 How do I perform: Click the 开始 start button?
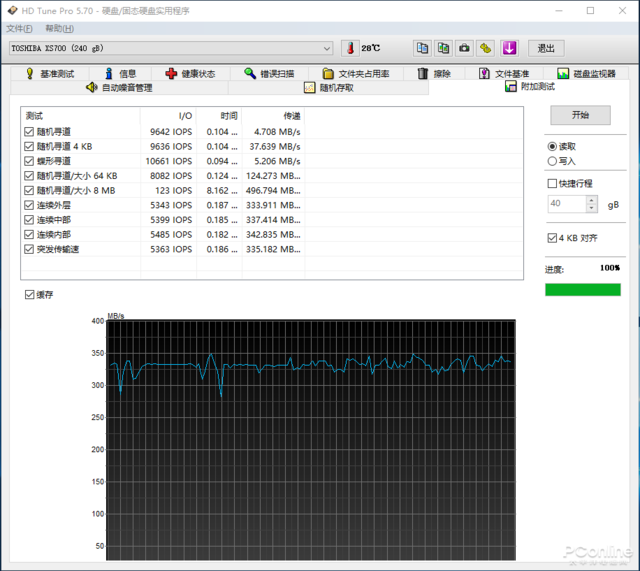coord(580,115)
